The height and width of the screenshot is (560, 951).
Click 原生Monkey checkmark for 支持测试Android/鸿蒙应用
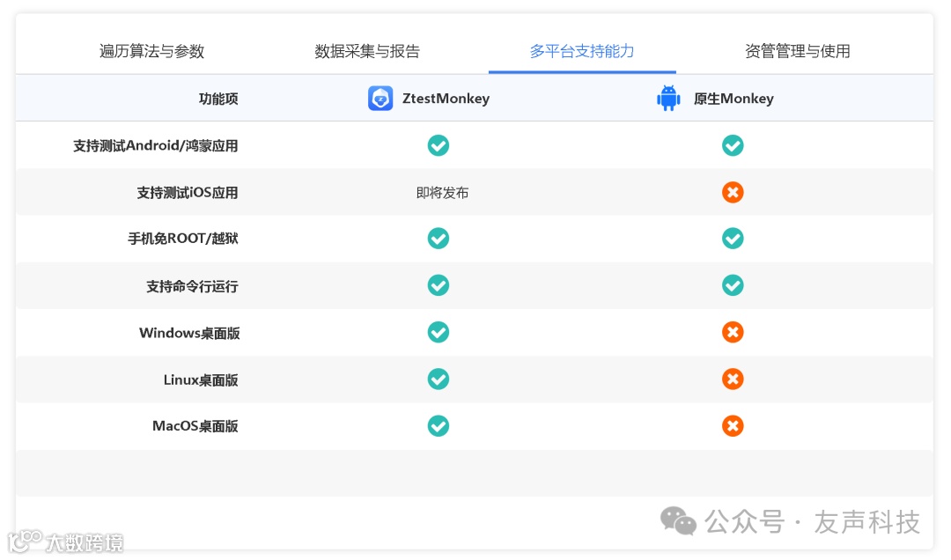point(733,145)
